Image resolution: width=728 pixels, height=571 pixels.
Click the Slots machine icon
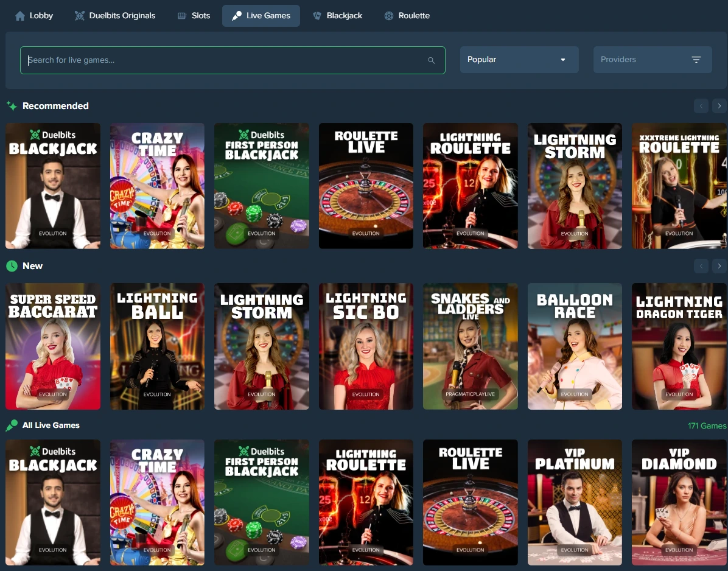coord(182,16)
